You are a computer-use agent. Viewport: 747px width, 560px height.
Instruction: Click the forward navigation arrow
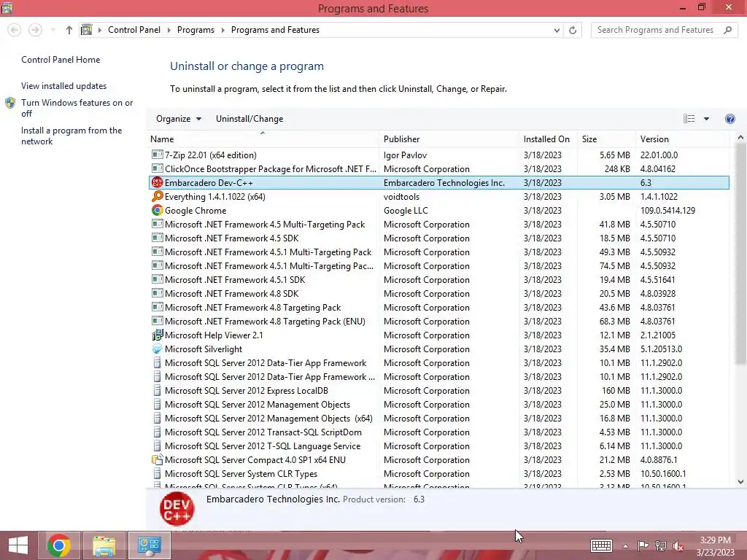point(35,30)
